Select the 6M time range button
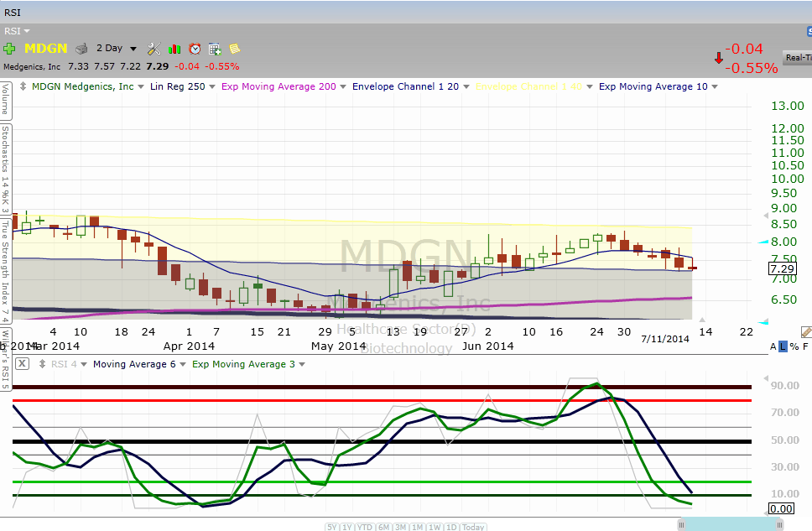The width and height of the screenshot is (812, 531). 384,527
